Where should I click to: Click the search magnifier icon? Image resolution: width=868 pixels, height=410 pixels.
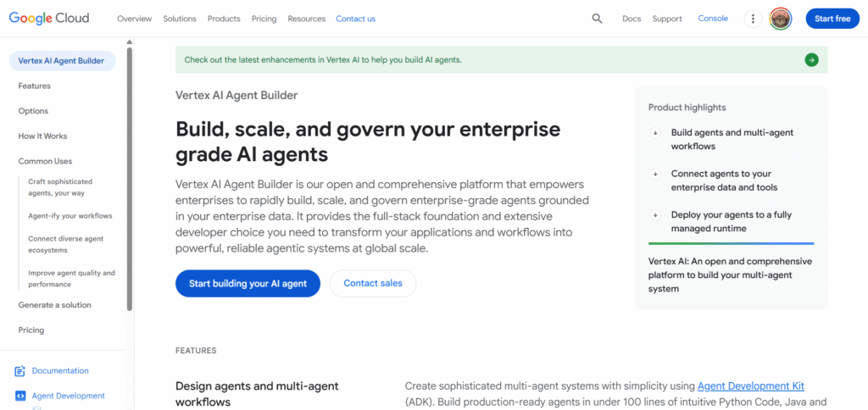coord(597,19)
